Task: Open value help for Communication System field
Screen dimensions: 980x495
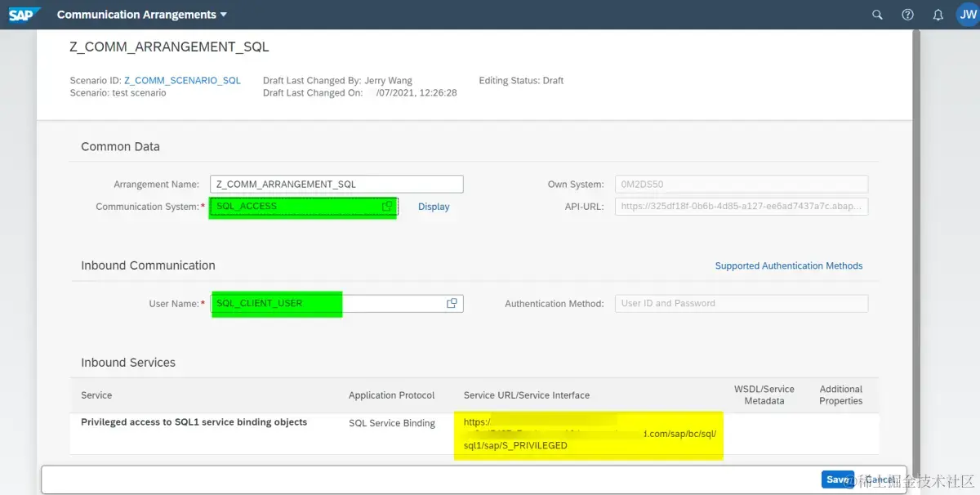Action: click(x=387, y=207)
